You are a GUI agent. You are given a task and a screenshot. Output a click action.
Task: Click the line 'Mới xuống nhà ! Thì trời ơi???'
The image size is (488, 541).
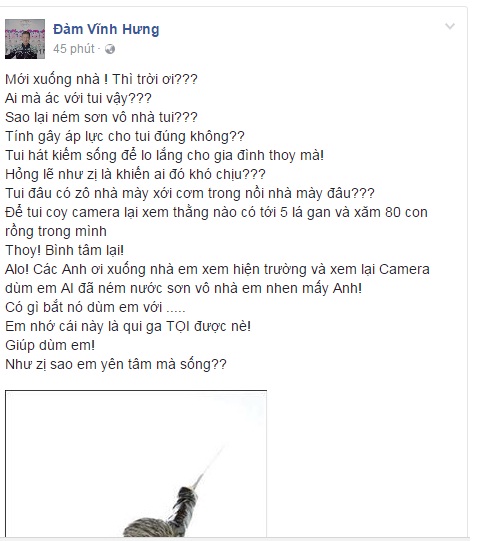tap(101, 79)
